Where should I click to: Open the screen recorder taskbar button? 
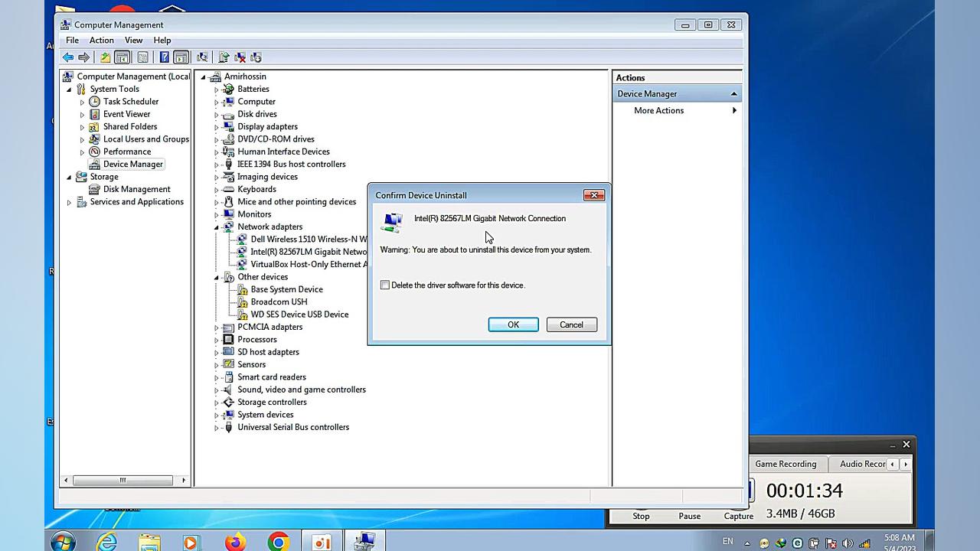pos(322,542)
